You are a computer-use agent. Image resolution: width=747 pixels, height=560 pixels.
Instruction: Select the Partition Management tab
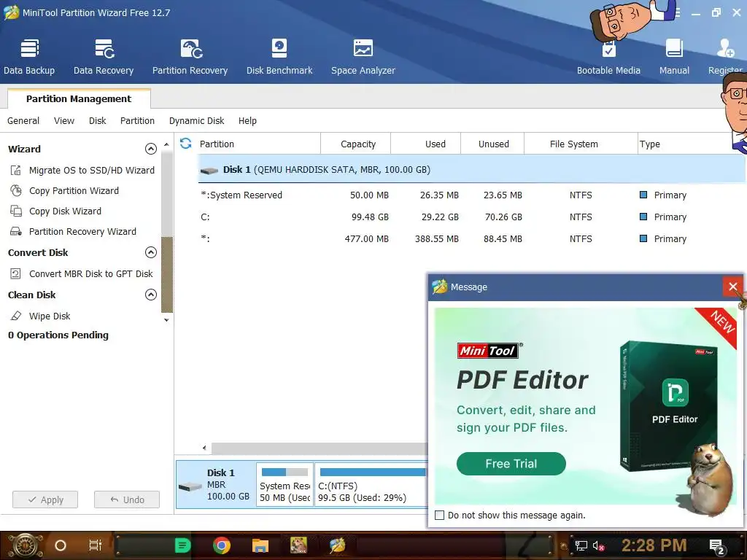pyautogui.click(x=79, y=98)
